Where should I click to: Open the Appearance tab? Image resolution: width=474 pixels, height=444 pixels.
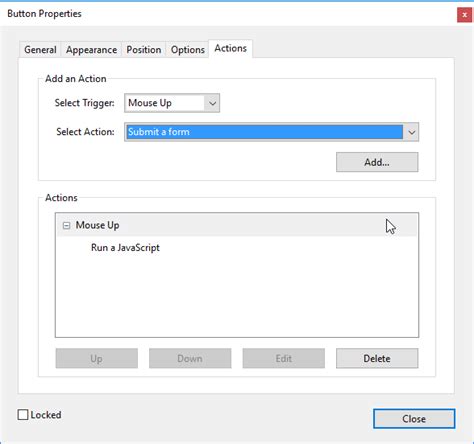click(91, 50)
